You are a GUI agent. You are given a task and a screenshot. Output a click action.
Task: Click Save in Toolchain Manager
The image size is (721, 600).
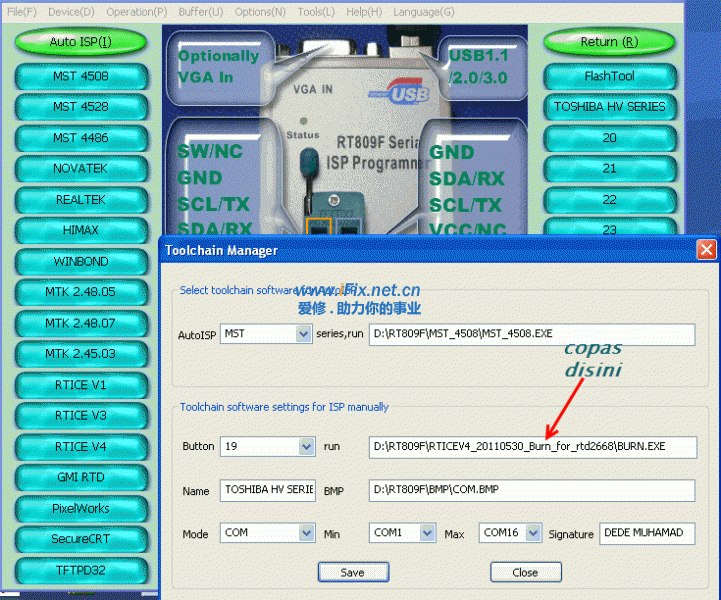(353, 573)
